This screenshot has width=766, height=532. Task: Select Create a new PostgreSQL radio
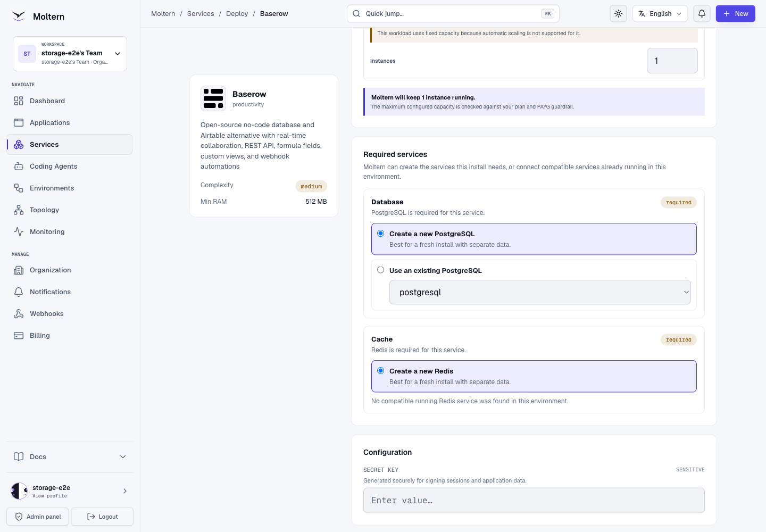pyautogui.click(x=381, y=234)
